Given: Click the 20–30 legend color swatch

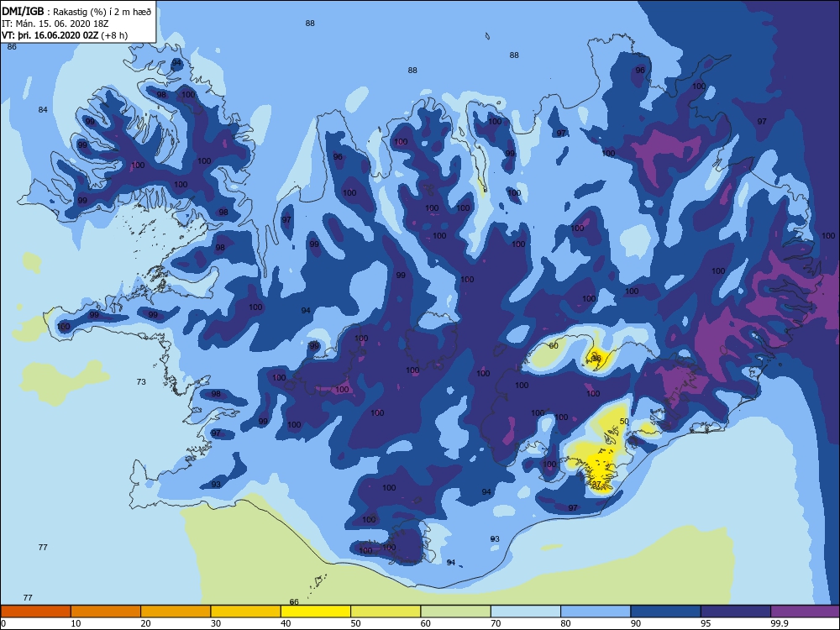Looking at the screenshot, I should click(x=176, y=612).
